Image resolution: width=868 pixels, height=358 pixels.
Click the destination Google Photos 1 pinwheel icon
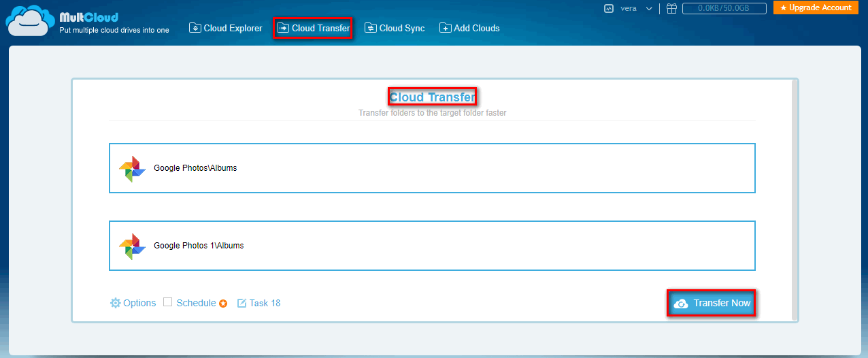click(x=132, y=246)
